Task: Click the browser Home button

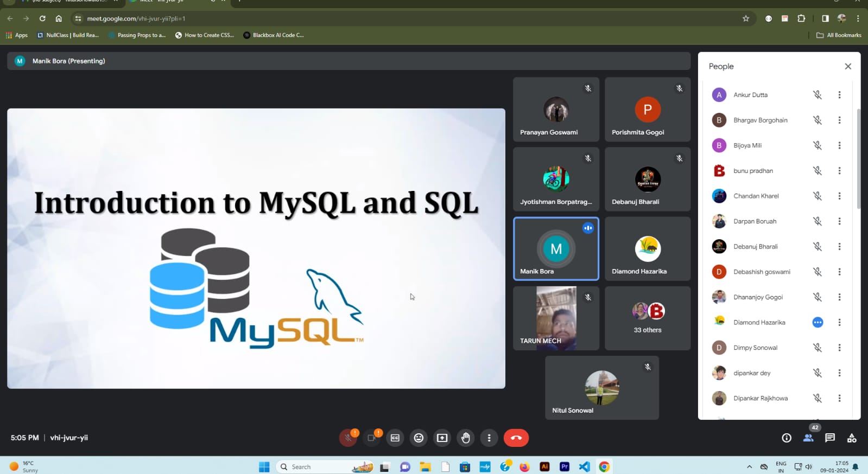Action: point(59,18)
